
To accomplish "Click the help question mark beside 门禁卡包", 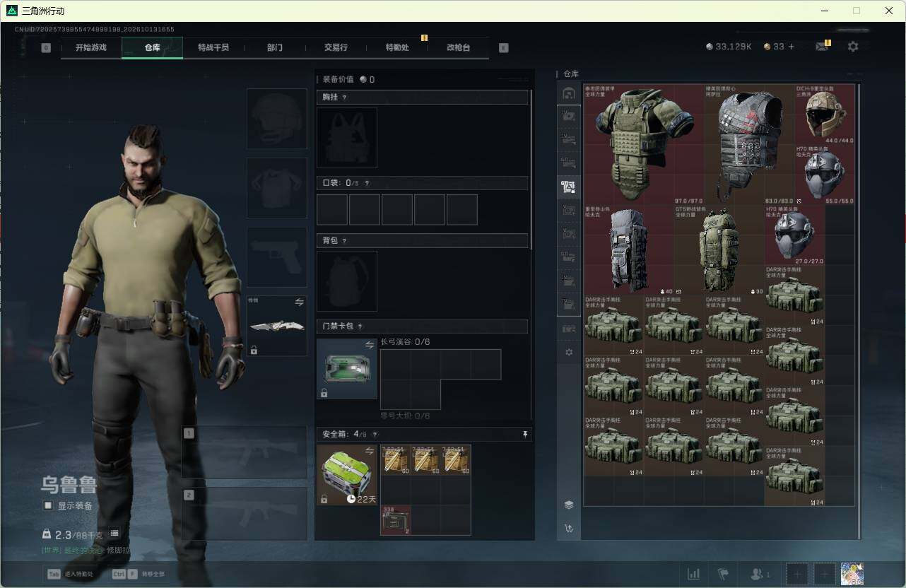I will pos(360,327).
